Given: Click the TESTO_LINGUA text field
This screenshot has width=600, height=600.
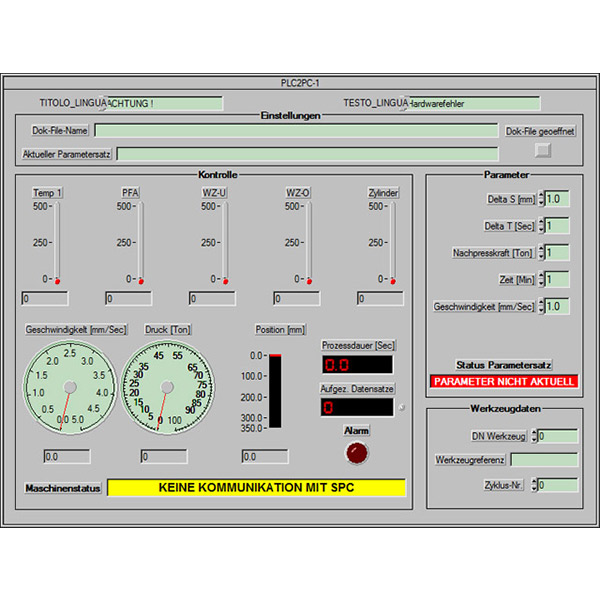Looking at the screenshot, I should [x=474, y=103].
